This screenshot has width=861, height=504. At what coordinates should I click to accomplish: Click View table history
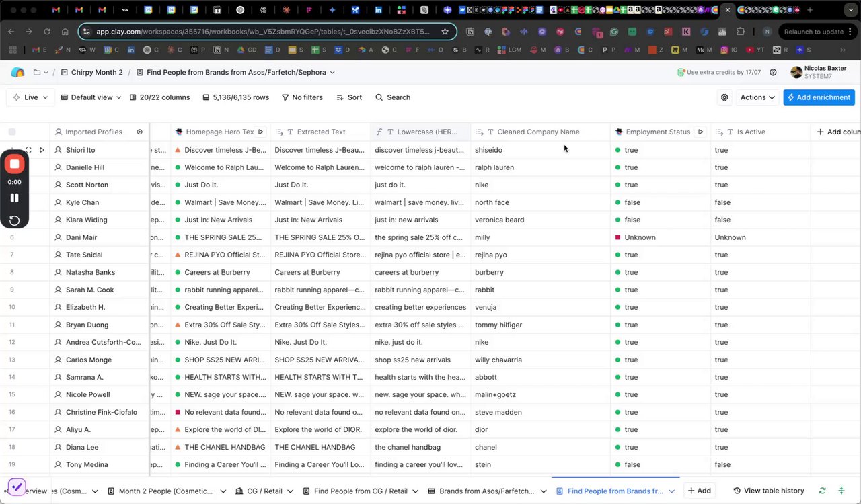(768, 491)
